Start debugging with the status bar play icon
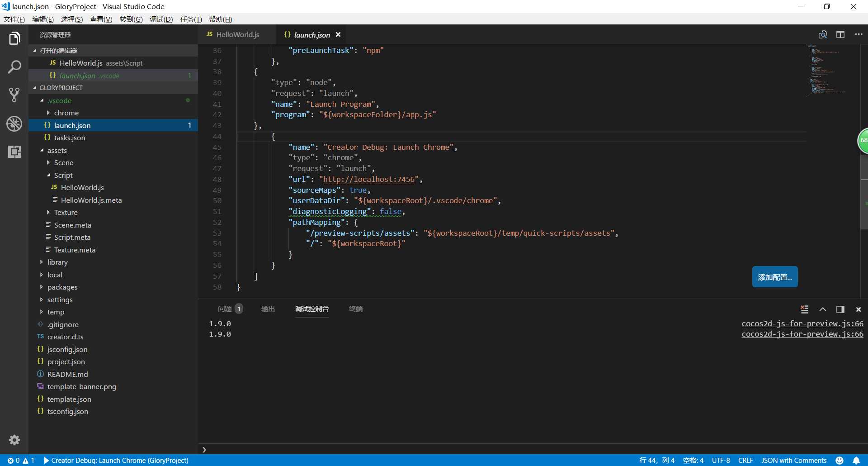Screen dimensions: 868x466 [x=46, y=461]
